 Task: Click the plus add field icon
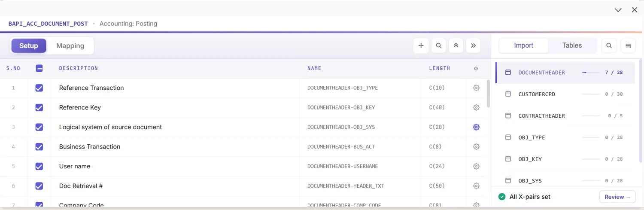421,46
